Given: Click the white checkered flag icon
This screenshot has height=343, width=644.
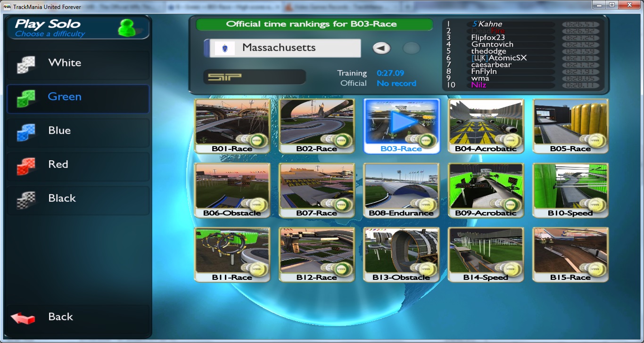Looking at the screenshot, I should point(25,65).
